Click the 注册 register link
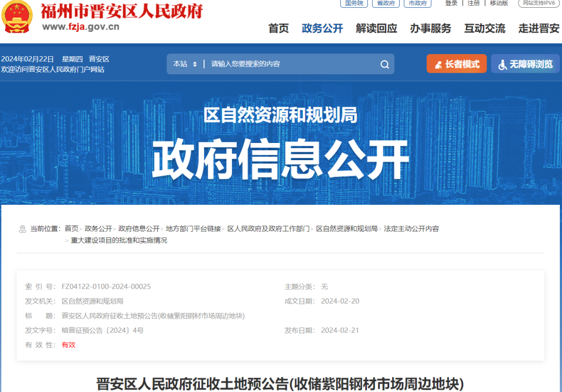The height and width of the screenshot is (392, 562). pyautogui.click(x=472, y=4)
